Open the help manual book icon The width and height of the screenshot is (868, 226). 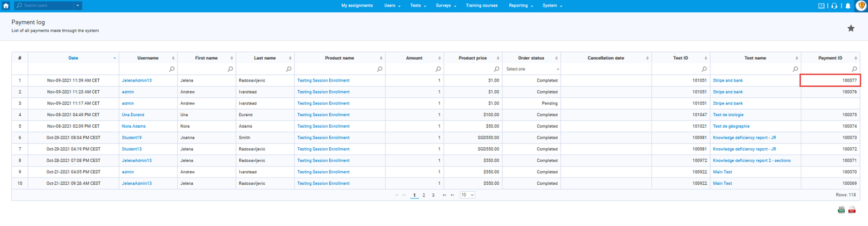click(x=821, y=6)
